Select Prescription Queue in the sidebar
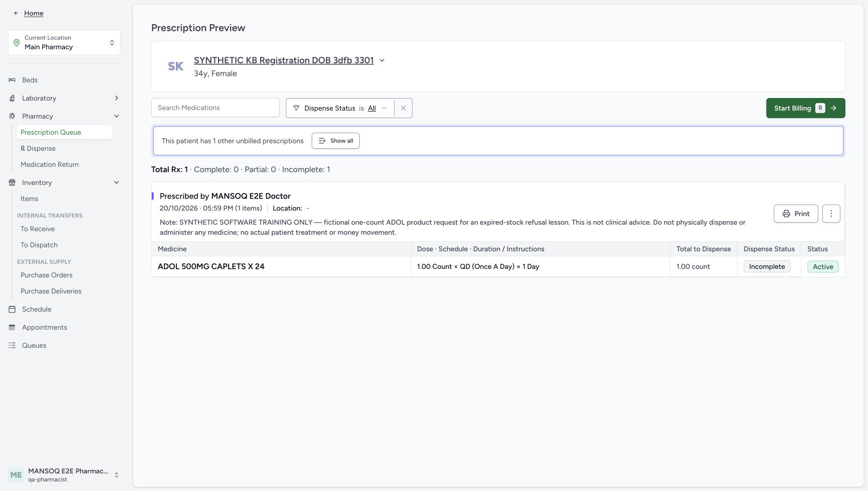Image resolution: width=868 pixels, height=491 pixels. [x=64, y=132]
